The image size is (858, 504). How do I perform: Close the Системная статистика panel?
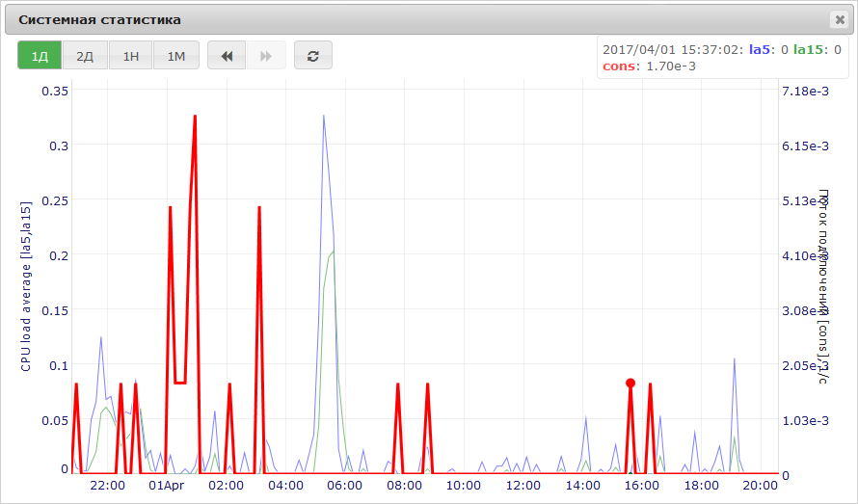click(839, 20)
